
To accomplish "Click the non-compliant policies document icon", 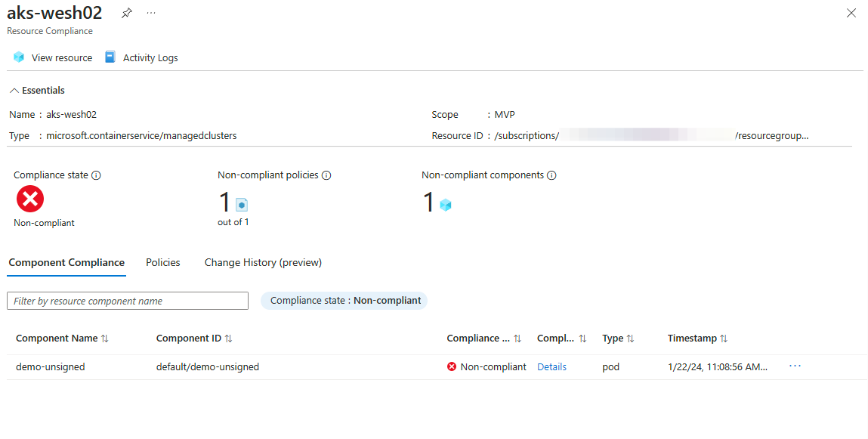I will 241,205.
